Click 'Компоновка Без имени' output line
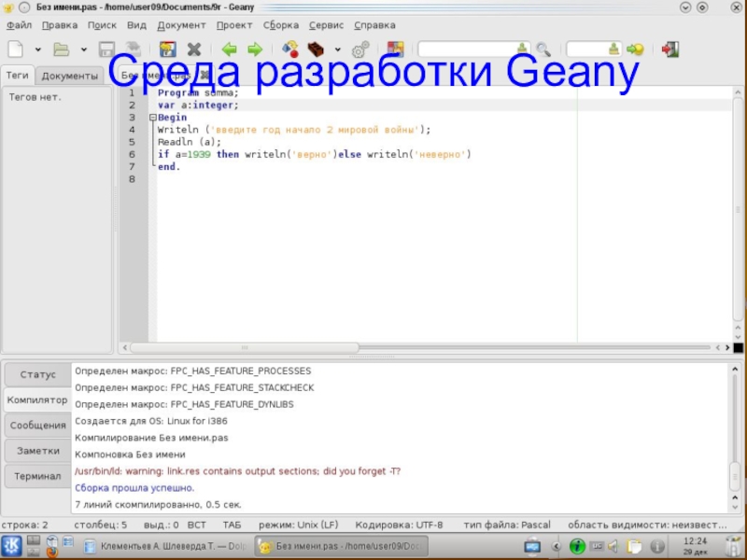 tap(130, 455)
